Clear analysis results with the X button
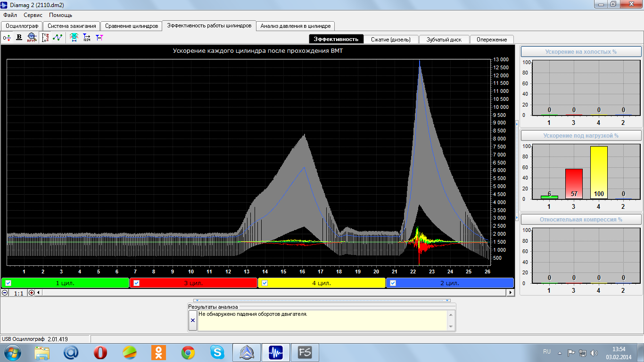The height and width of the screenshot is (362, 644). coord(192,320)
